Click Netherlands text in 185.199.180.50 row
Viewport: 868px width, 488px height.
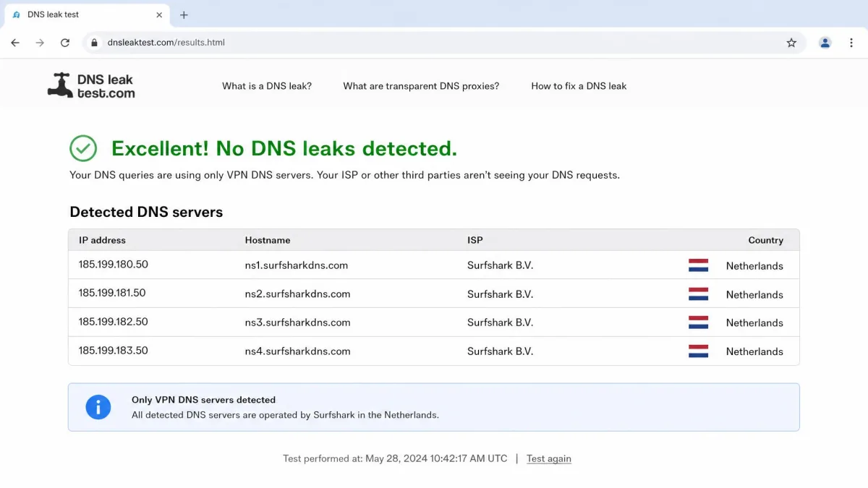(754, 266)
